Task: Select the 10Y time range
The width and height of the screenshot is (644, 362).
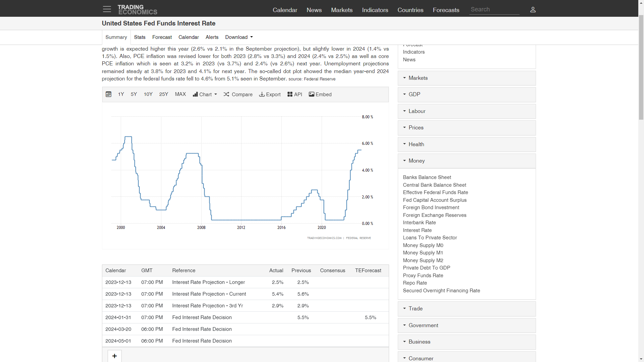Action: tap(148, 94)
